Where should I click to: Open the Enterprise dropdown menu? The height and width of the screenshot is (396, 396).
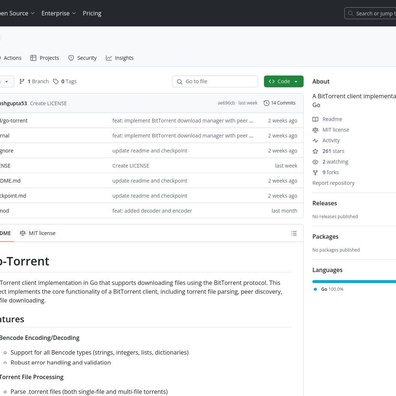coord(59,13)
